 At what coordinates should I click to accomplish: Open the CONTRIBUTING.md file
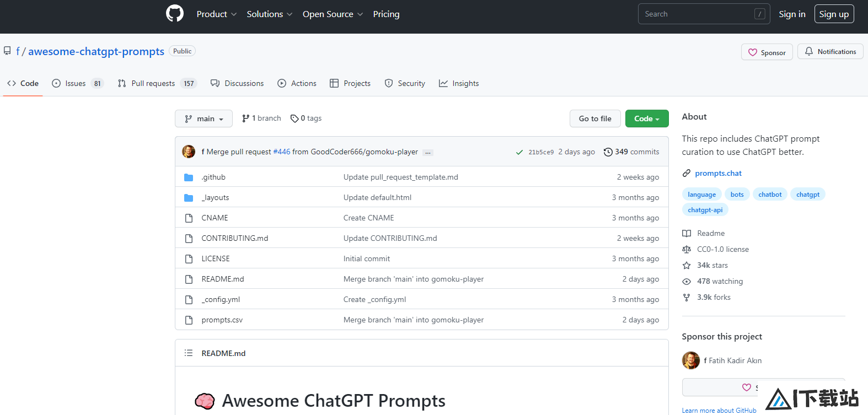pyautogui.click(x=235, y=239)
